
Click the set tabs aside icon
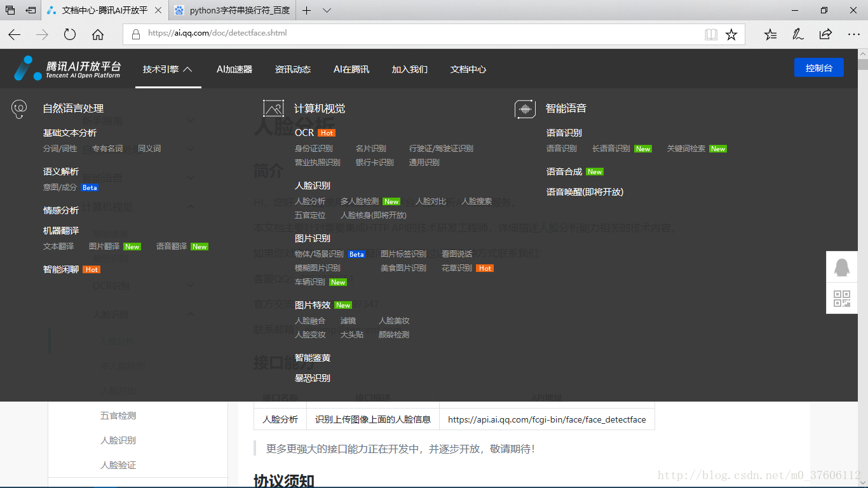click(x=31, y=10)
